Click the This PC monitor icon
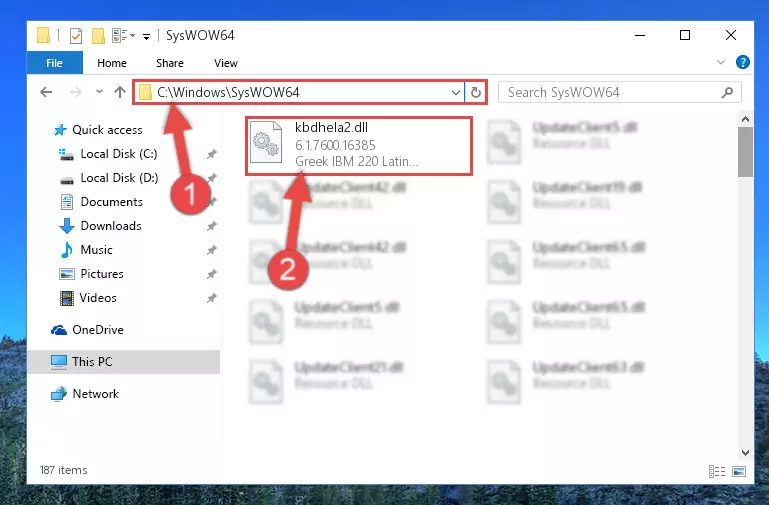769x505 pixels. coord(59,362)
